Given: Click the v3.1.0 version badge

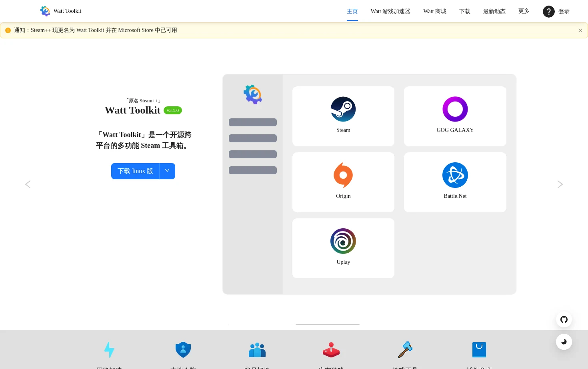Looking at the screenshot, I should 173,110.
